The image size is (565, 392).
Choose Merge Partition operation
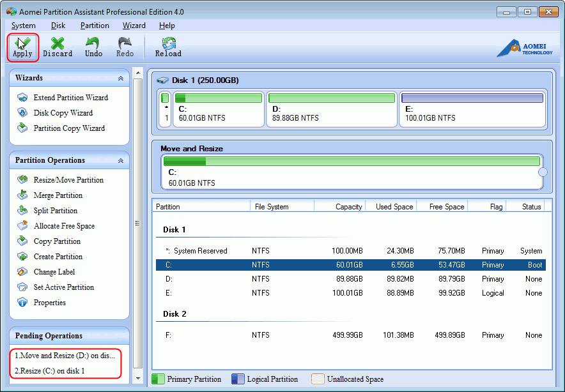[x=58, y=195]
